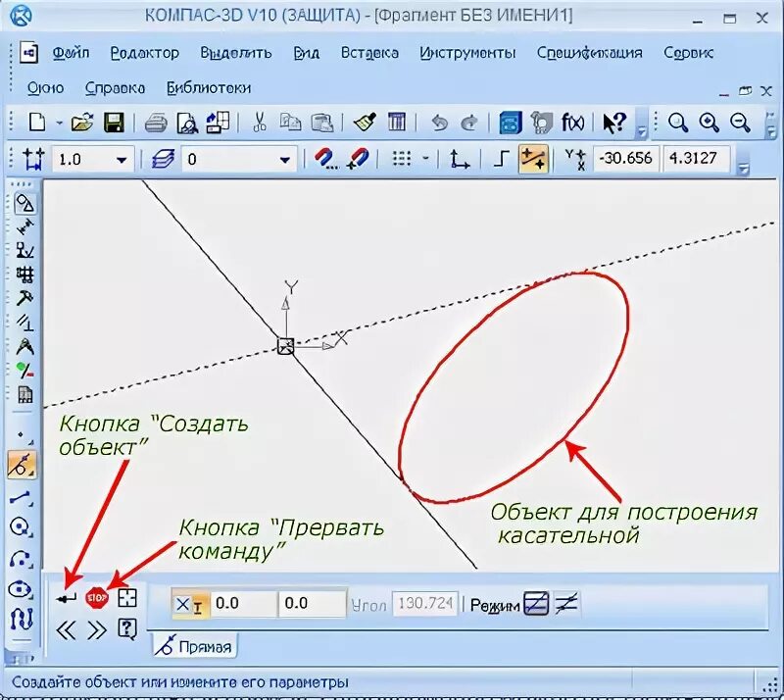The height and width of the screenshot is (700, 784).
Task: Select the circle tool in sidebar
Action: 21,526
